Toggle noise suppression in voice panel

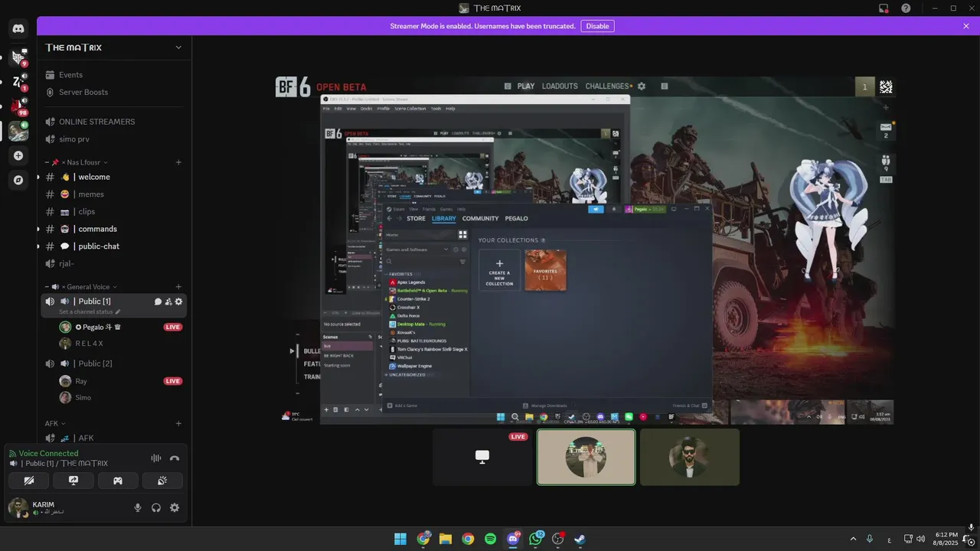(x=156, y=458)
